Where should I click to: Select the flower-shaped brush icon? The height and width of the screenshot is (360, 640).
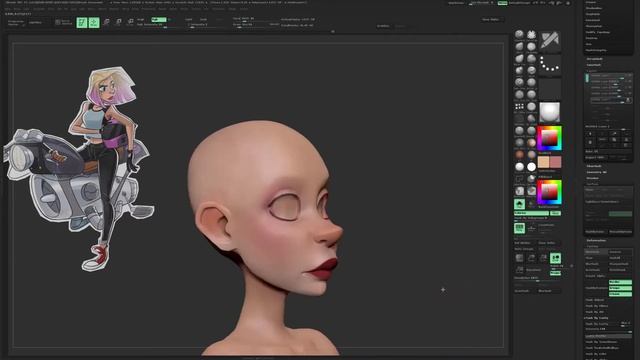(x=531, y=35)
